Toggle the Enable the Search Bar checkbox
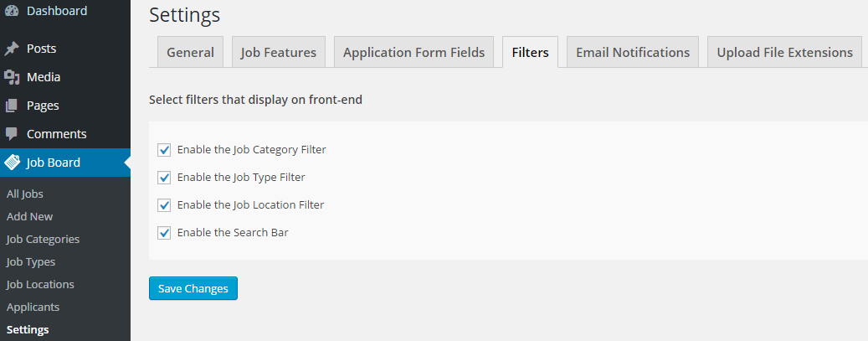This screenshot has height=341, width=868. (x=164, y=233)
